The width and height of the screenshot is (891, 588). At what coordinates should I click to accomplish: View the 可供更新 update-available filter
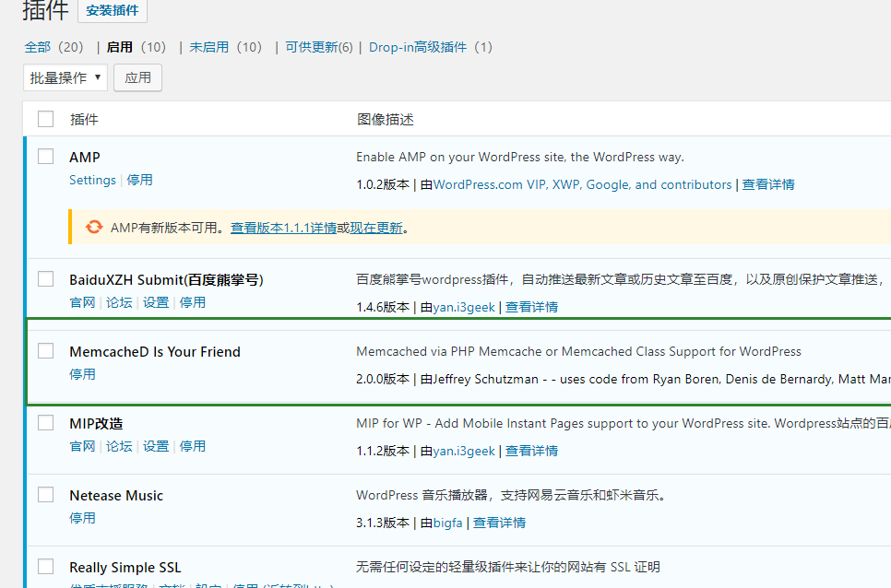pos(312,47)
